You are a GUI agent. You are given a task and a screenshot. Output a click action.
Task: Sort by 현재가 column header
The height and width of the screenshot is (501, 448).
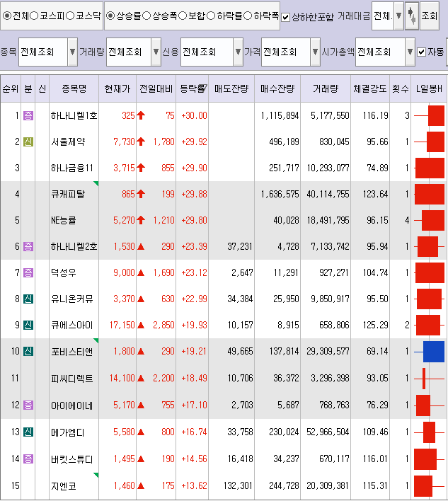[117, 89]
